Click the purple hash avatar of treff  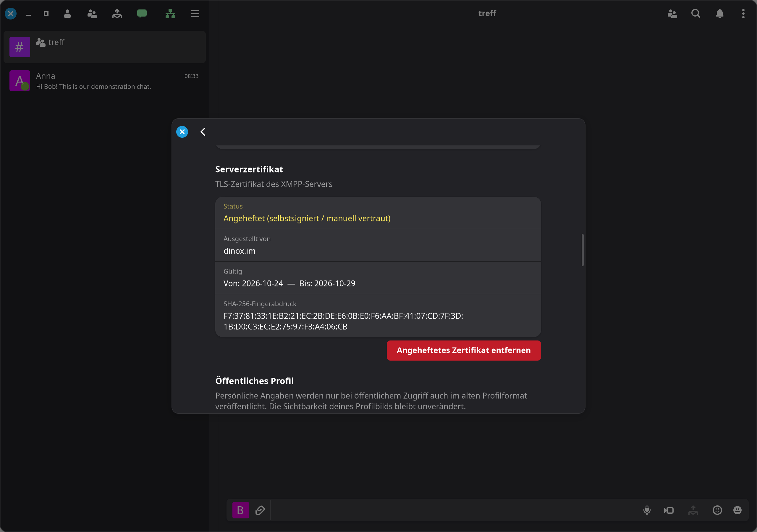point(20,47)
